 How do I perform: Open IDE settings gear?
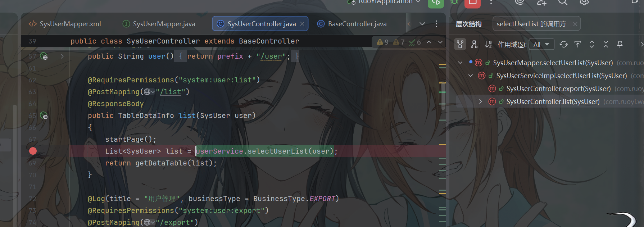[x=584, y=3]
